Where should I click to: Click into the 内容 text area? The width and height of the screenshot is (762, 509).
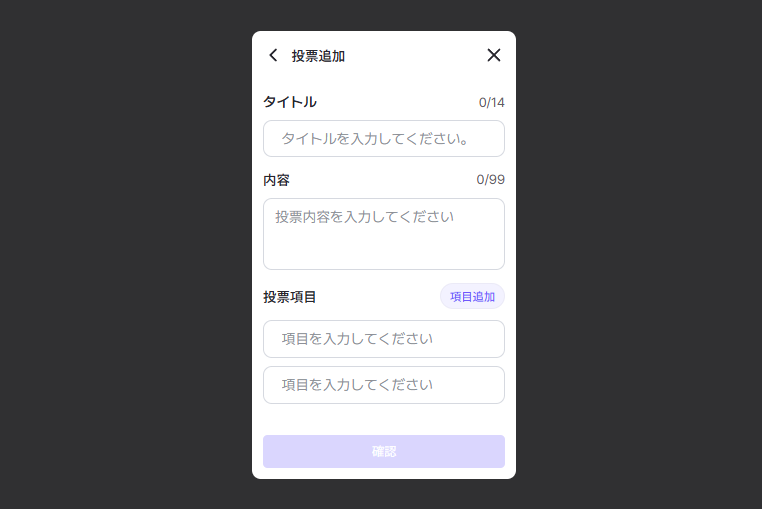[x=384, y=234]
